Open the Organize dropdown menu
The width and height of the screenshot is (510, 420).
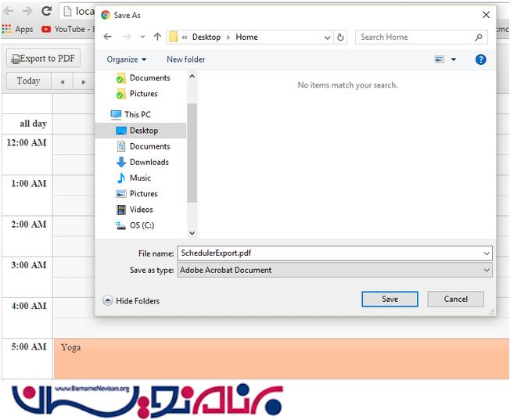[x=127, y=59]
